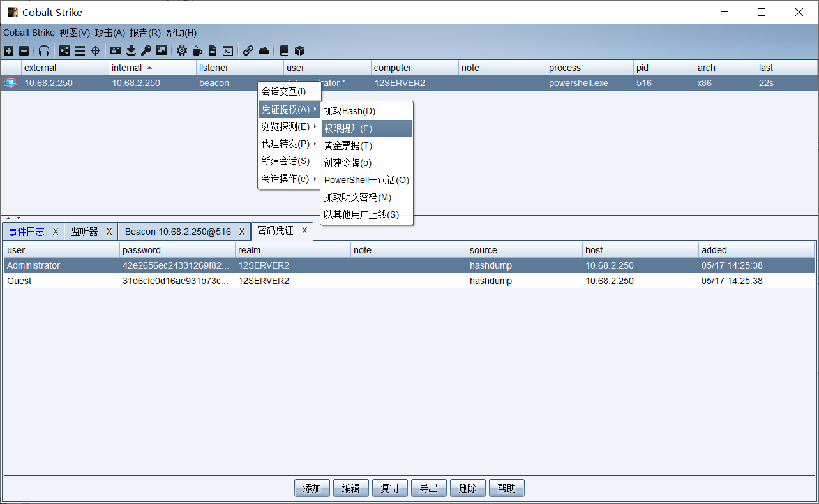This screenshot has width=819, height=504.
Task: Select the Administrator credential row
Action: (409, 265)
